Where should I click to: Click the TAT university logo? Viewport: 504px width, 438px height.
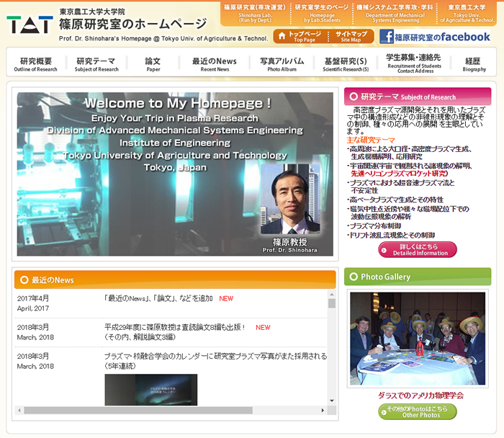coord(30,24)
